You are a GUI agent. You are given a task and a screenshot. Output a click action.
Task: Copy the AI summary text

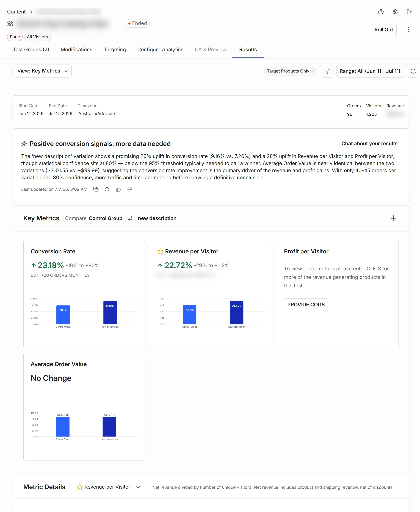point(96,189)
